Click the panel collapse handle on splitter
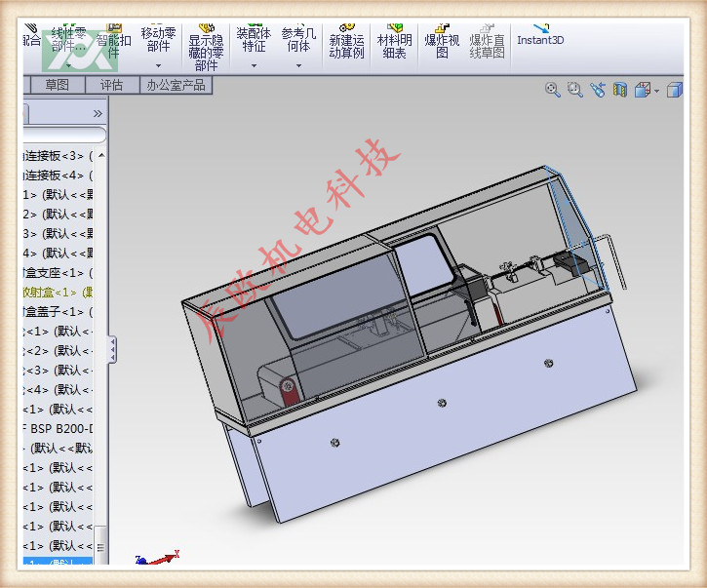The image size is (707, 588). [x=113, y=348]
